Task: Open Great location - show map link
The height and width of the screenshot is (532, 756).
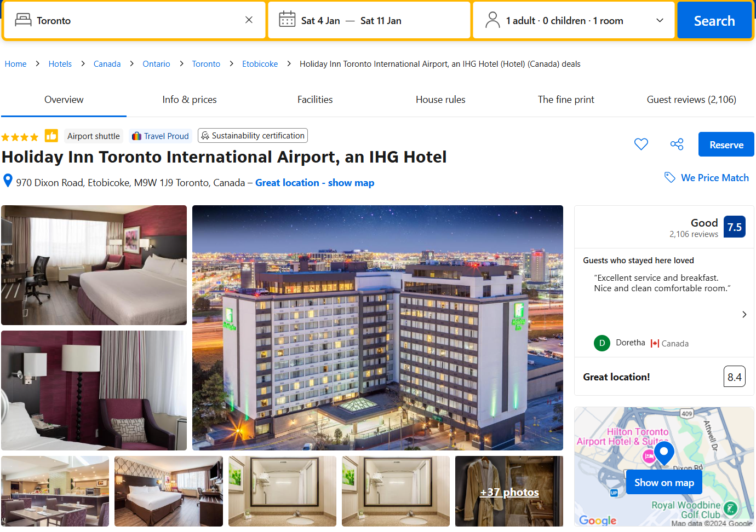Action: point(314,183)
